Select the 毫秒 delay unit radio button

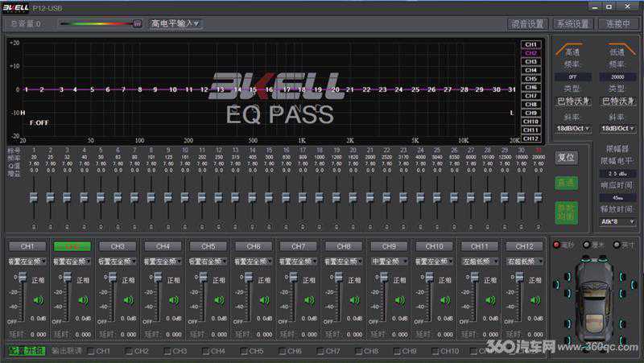(x=555, y=245)
